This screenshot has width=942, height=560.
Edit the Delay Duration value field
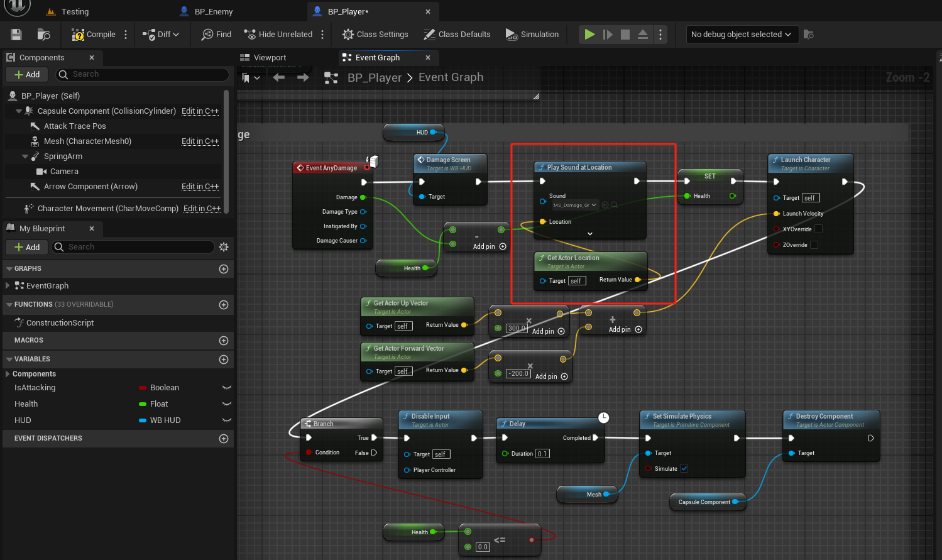coord(542,454)
